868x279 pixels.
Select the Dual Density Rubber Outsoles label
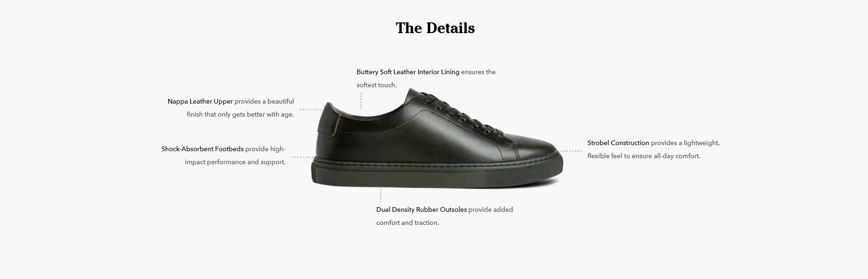point(421,209)
